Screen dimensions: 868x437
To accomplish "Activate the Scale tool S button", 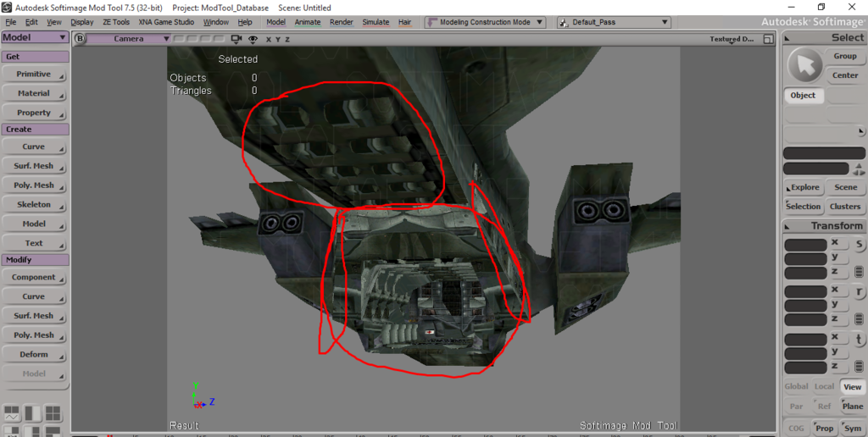I will tap(860, 244).
